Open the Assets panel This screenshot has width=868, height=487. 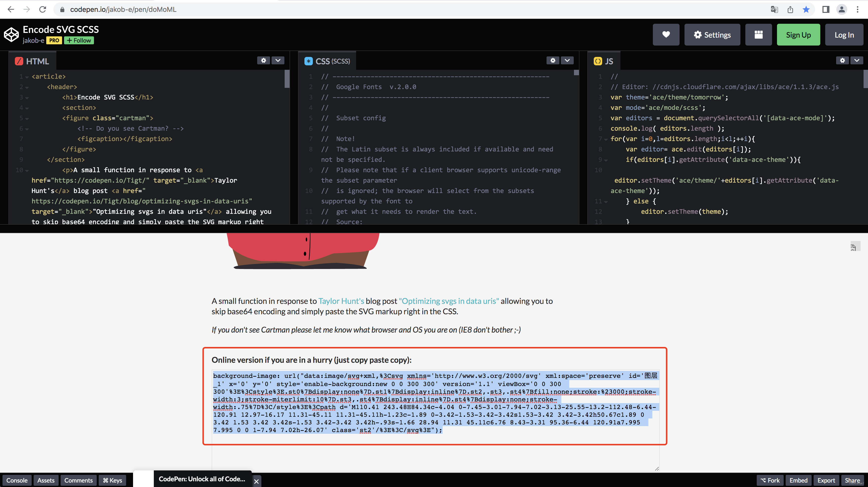click(46, 480)
